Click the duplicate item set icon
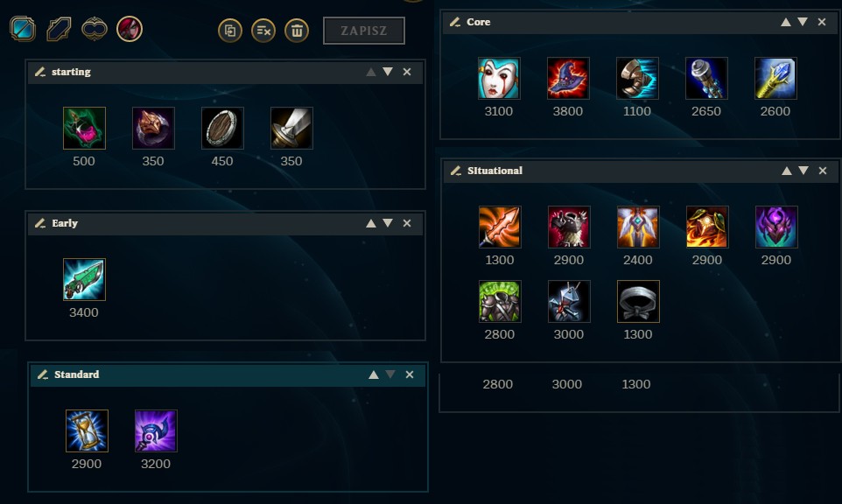 230,30
